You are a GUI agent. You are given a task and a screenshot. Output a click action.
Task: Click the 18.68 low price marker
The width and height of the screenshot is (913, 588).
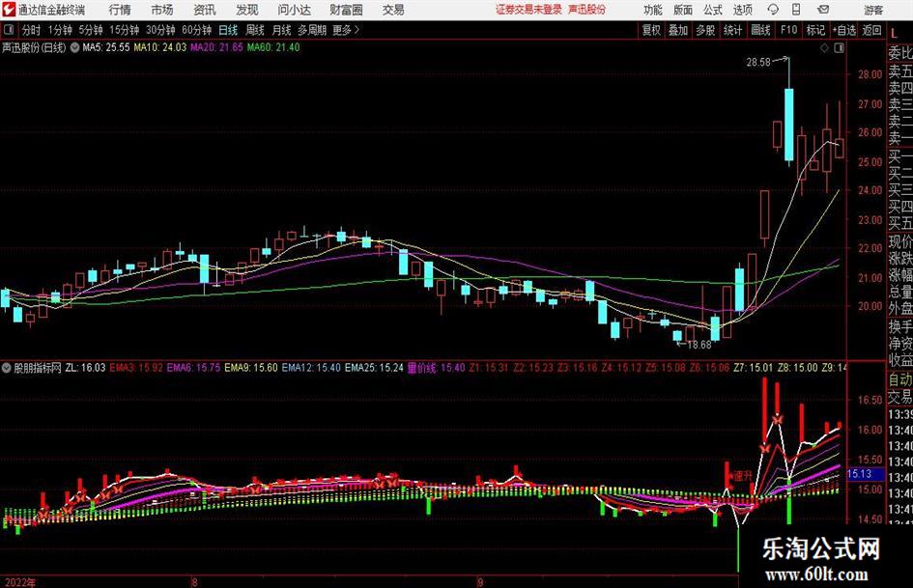tap(699, 345)
